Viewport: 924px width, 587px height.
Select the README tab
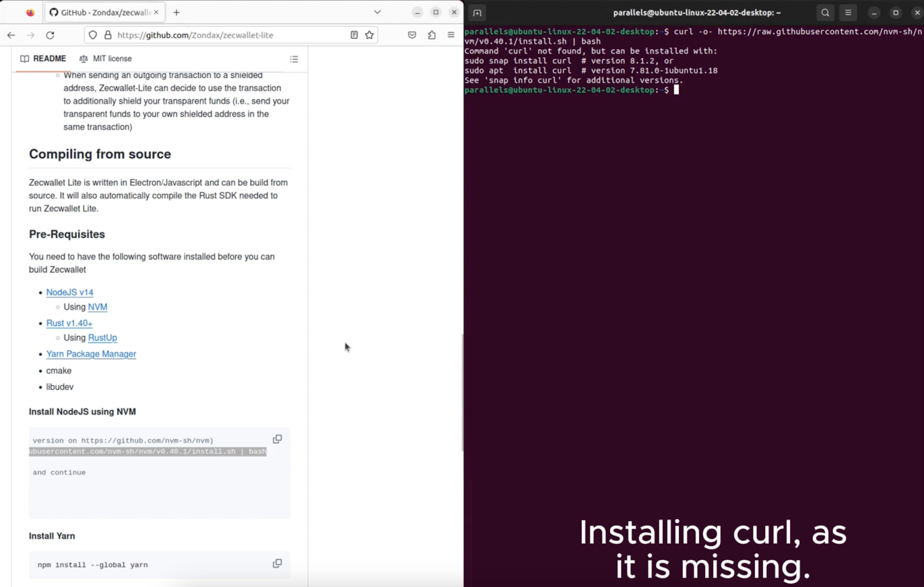pos(43,59)
